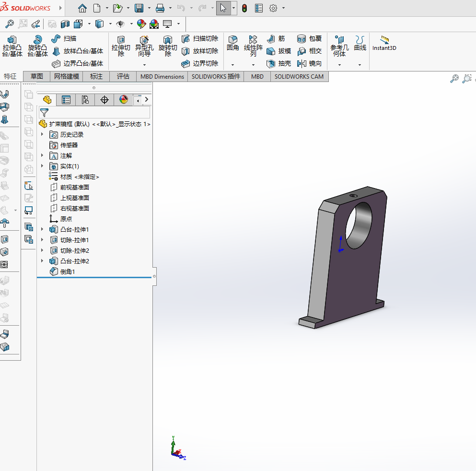The height and width of the screenshot is (471, 476).
Task: Select the Rib (筋) feature
Action: (x=276, y=38)
